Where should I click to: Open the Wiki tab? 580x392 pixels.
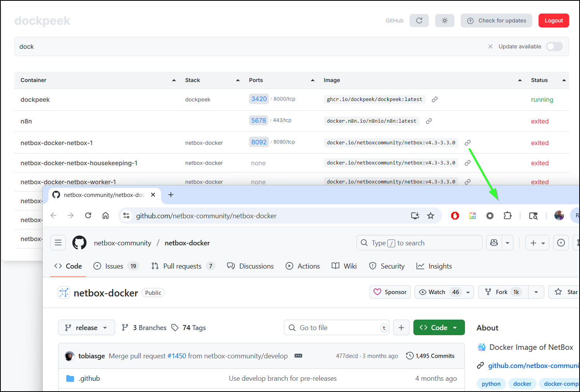344,266
